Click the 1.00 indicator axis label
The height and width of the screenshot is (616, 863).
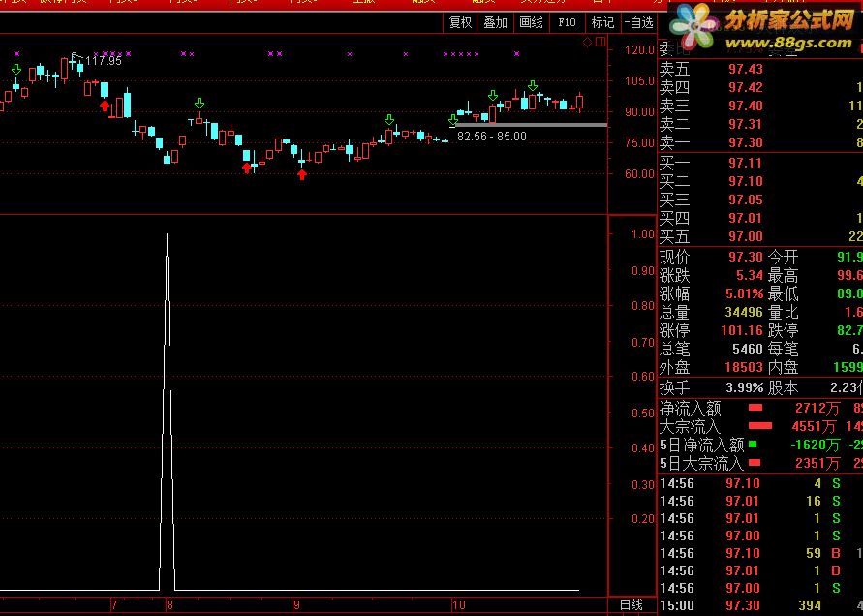(x=643, y=234)
